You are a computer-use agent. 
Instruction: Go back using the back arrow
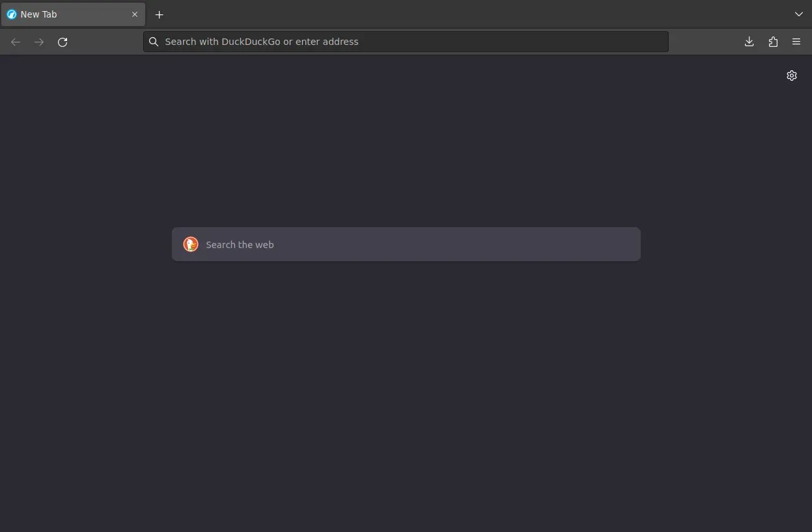16,42
